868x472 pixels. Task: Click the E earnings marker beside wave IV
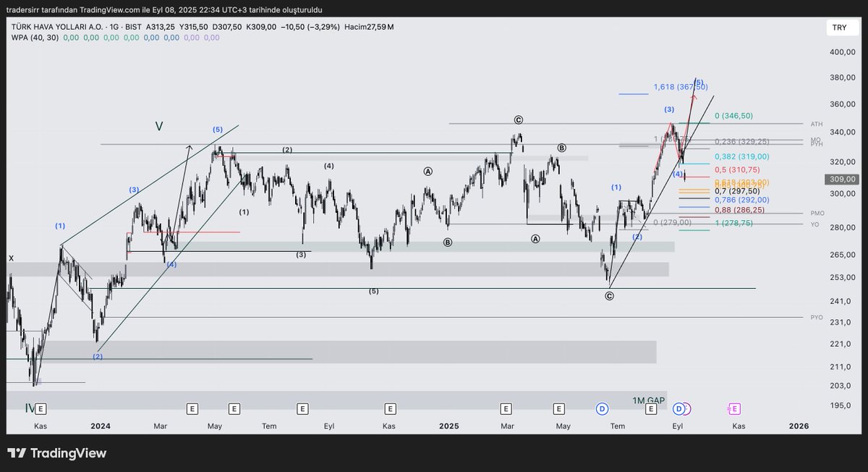pos(41,409)
